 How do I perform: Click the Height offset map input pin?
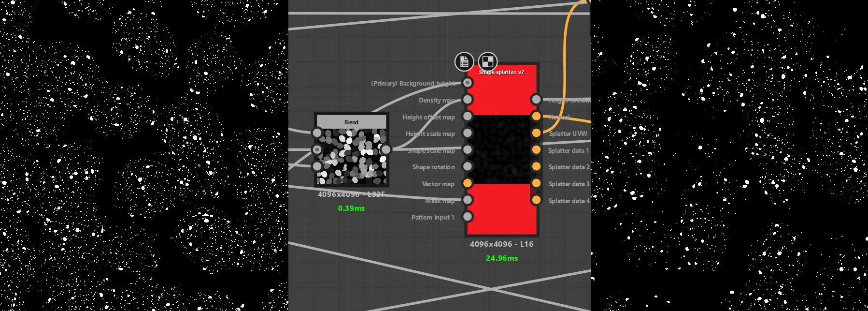coord(468,116)
